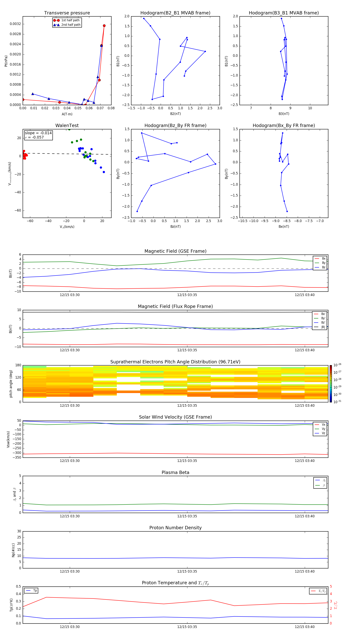
Task: Click 'Proton Number Density' title
Action: (175, 528)
